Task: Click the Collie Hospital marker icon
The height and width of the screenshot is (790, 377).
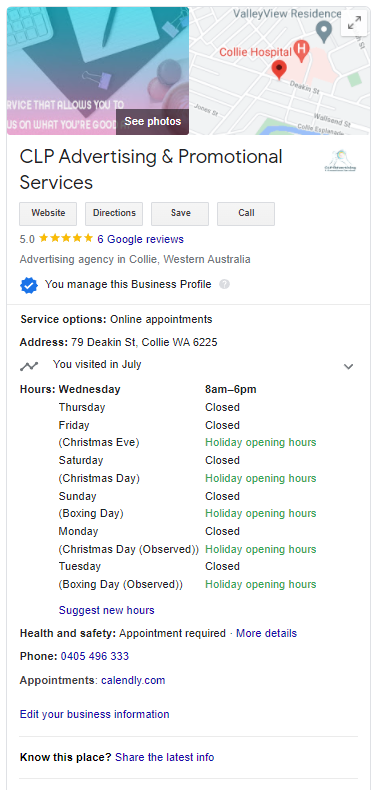Action: (x=301, y=51)
